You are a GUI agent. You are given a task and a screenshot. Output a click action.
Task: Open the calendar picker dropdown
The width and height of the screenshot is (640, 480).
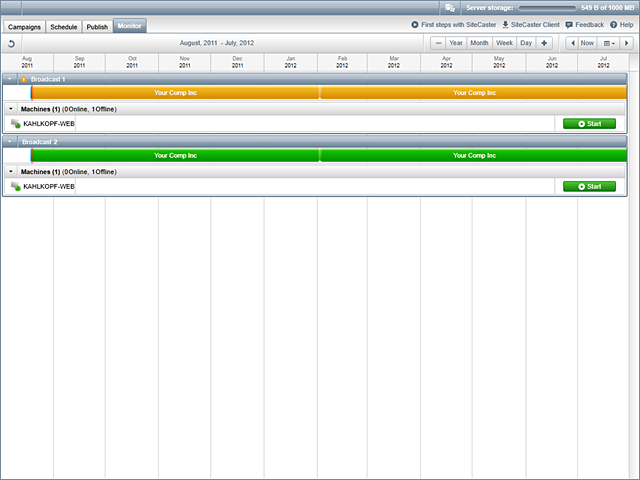point(609,43)
